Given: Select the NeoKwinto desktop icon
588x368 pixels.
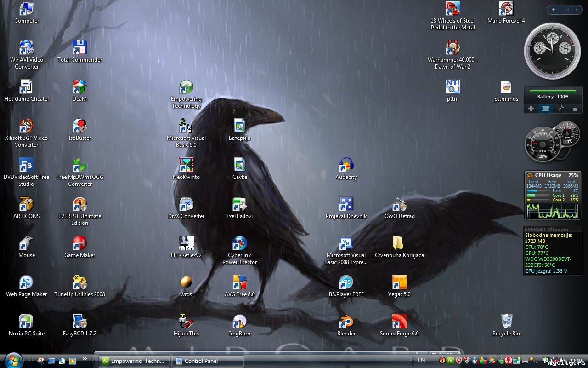Looking at the screenshot, I should click(x=187, y=169).
